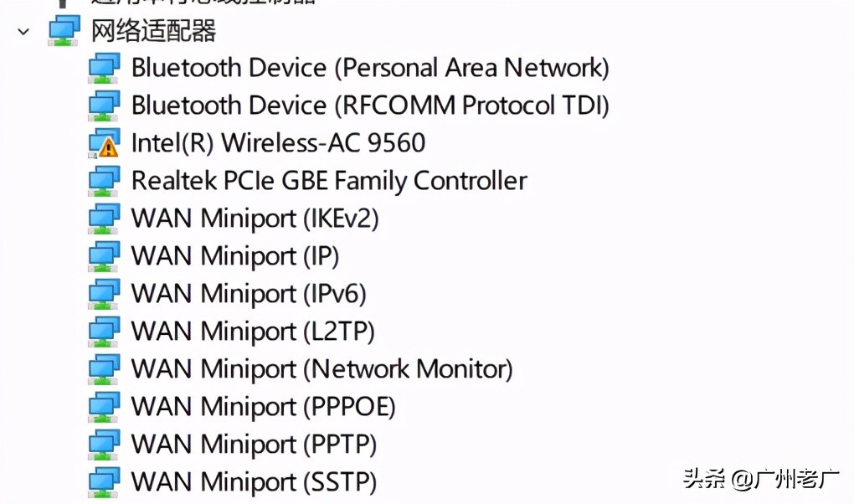This screenshot has height=504, width=854.
Task: Click the WAN Miniport (SSTP) adapter icon
Action: pos(104,481)
